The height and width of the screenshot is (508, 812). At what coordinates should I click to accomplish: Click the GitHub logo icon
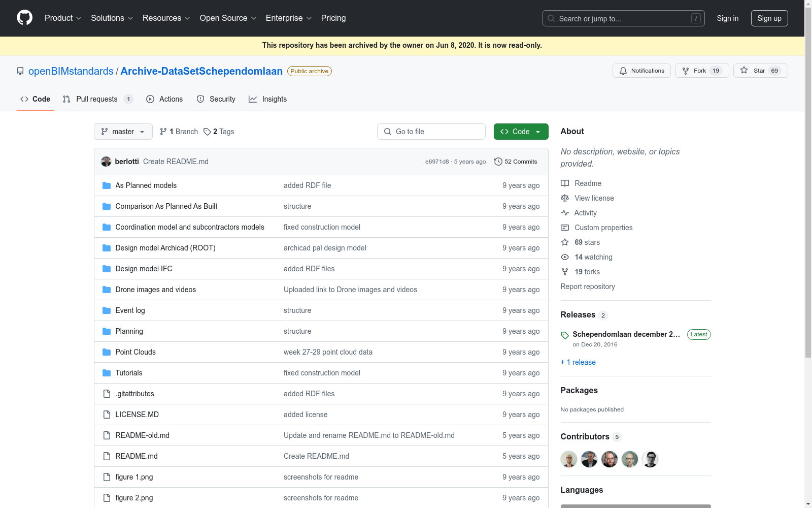tap(24, 18)
